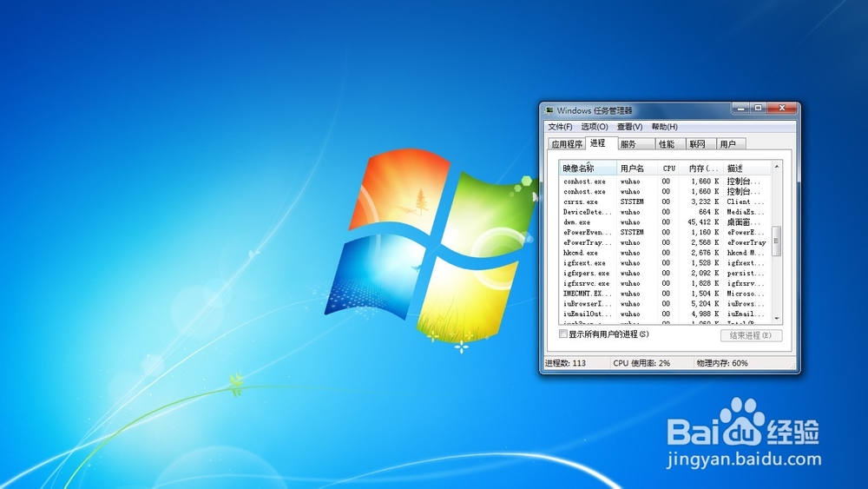Viewport: 868px width, 489px height.
Task: Click memory value 2,568 K
Action: tap(705, 242)
